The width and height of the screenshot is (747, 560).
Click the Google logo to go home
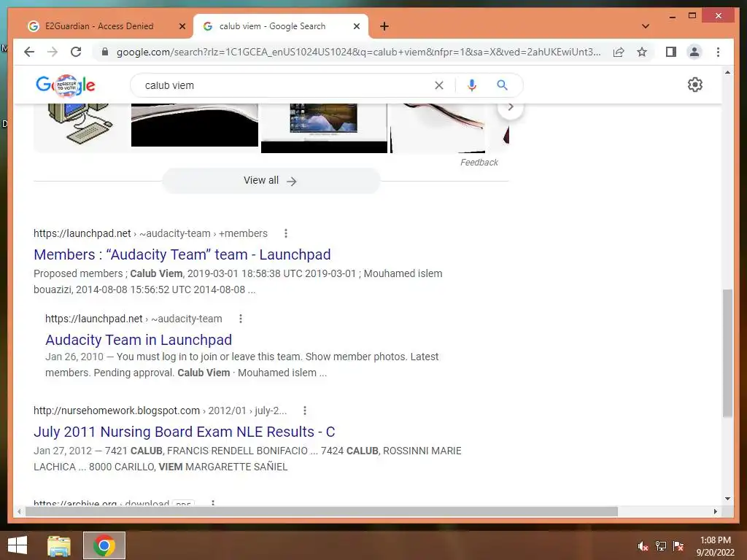pos(66,86)
